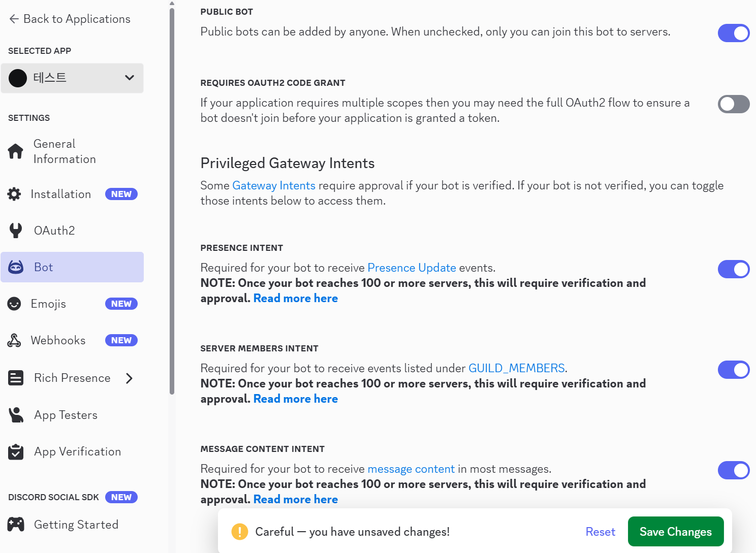Image resolution: width=756 pixels, height=553 pixels.
Task: Enable Requires OAuth2 Code Grant toggle
Action: [733, 104]
